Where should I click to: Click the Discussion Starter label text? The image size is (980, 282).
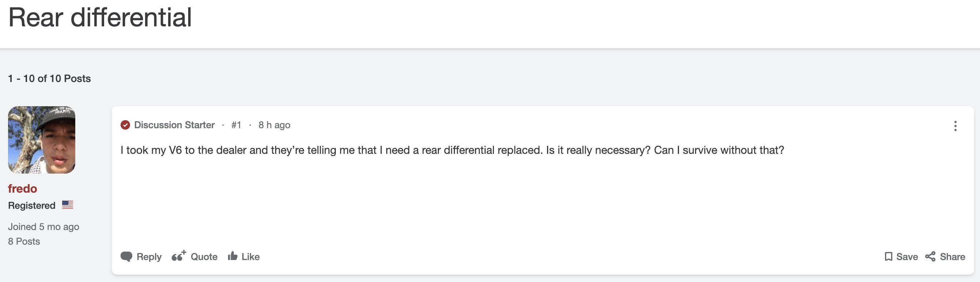click(174, 125)
